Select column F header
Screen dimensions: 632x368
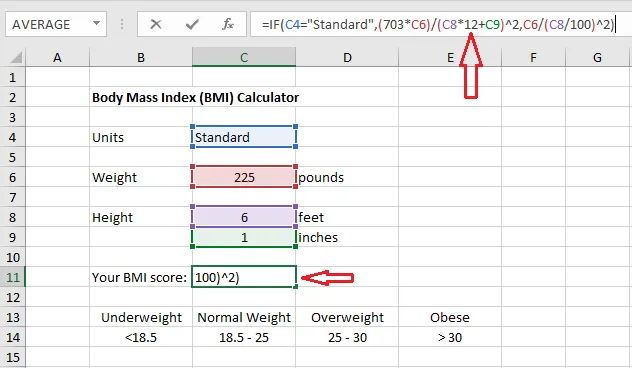pos(533,58)
